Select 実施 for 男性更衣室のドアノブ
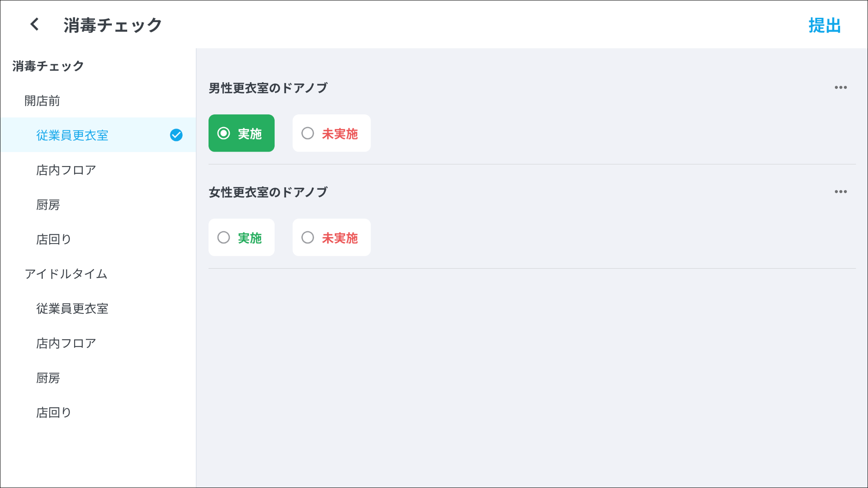The image size is (868, 488). pyautogui.click(x=242, y=133)
